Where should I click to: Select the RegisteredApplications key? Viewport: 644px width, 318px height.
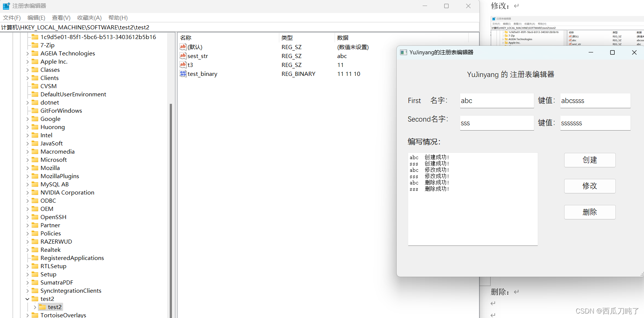pos(72,258)
